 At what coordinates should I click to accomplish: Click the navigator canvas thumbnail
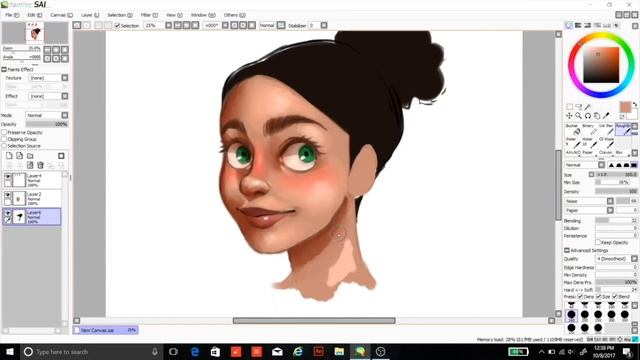tap(35, 33)
